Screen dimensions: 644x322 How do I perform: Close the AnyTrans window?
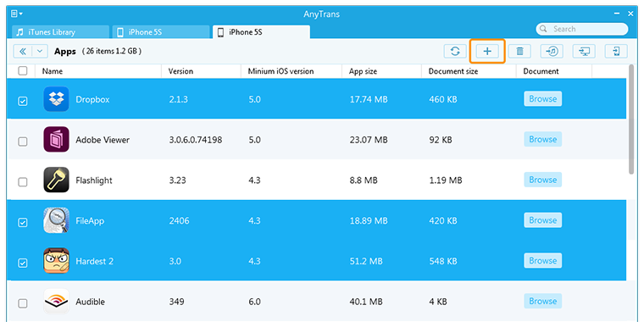(630, 14)
